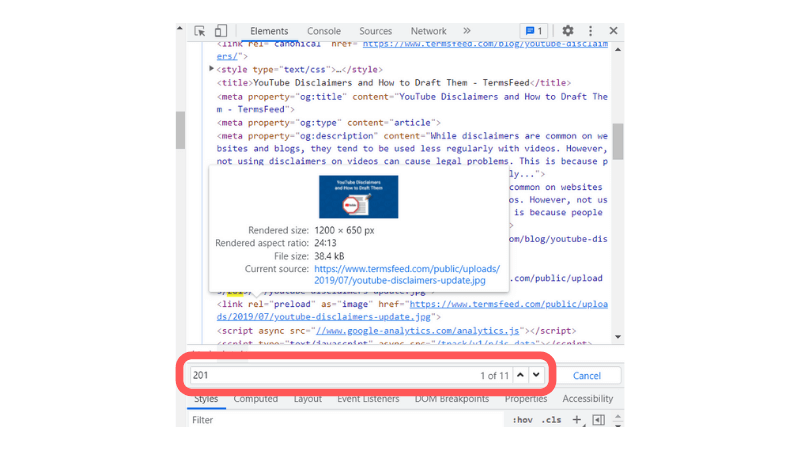
Task: Close the DevTools panel
Action: [x=613, y=31]
